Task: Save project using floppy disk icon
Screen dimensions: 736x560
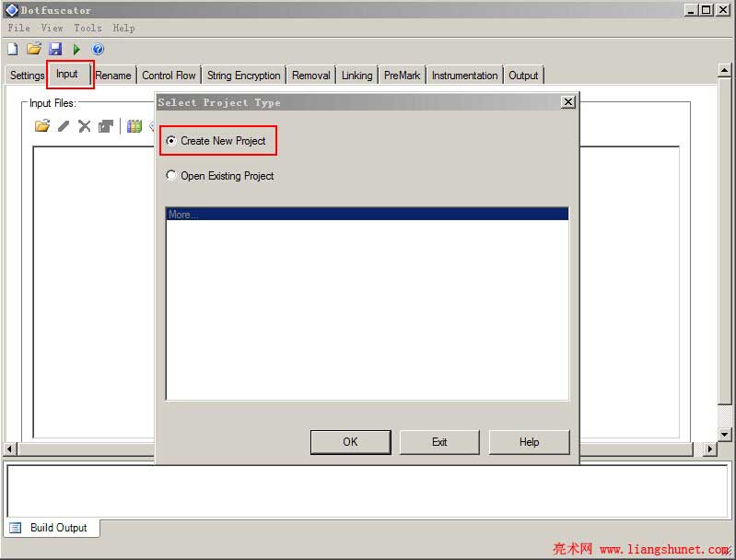Action: [x=55, y=49]
